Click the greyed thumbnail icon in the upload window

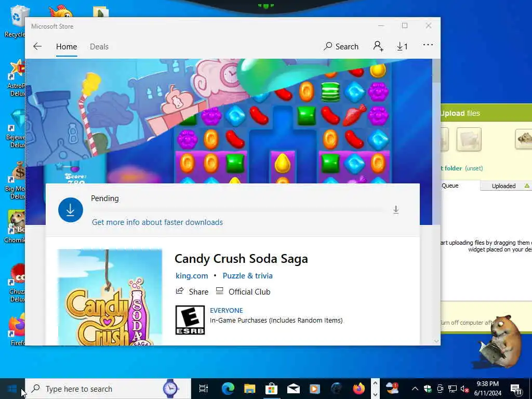(469, 139)
